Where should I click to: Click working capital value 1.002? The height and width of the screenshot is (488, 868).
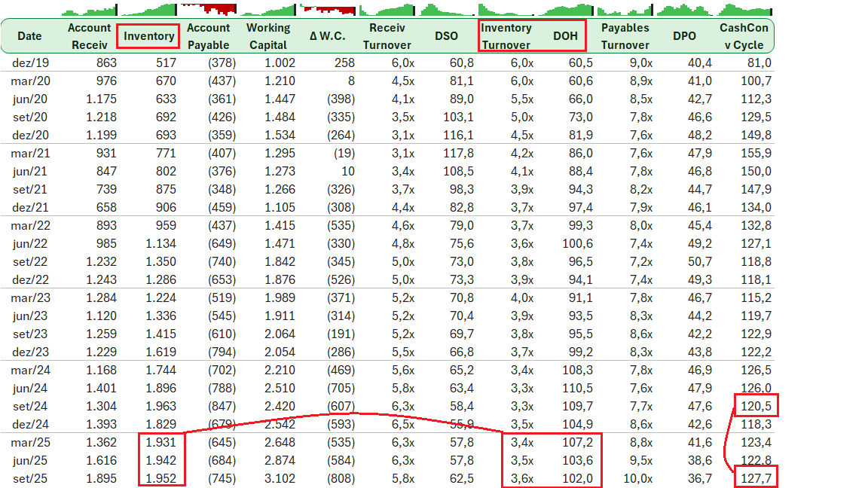[280, 63]
